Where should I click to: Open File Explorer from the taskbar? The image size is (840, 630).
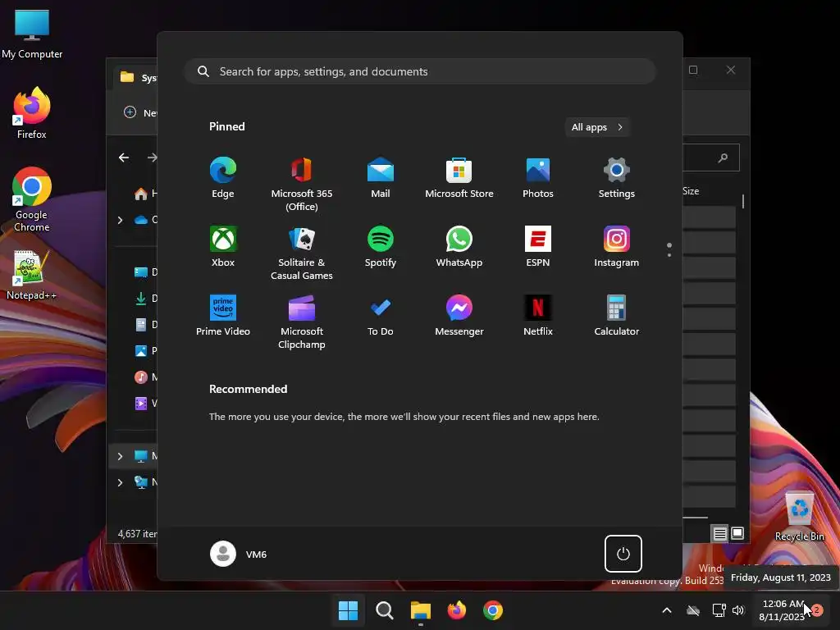(x=421, y=610)
